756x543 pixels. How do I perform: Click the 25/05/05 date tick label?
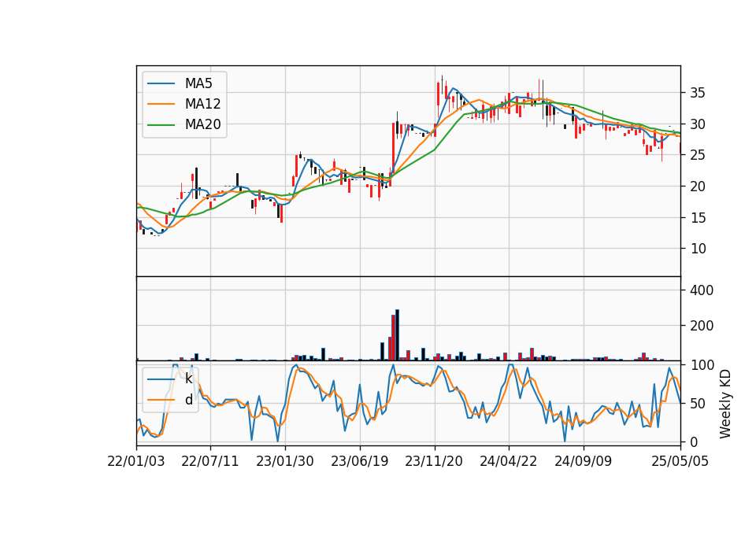click(680, 461)
